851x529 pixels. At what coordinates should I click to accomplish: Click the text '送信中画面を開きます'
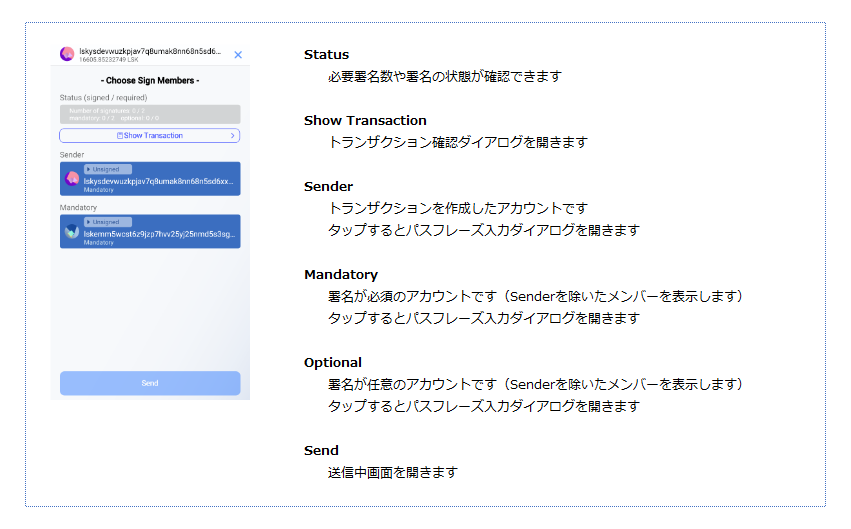click(x=392, y=473)
